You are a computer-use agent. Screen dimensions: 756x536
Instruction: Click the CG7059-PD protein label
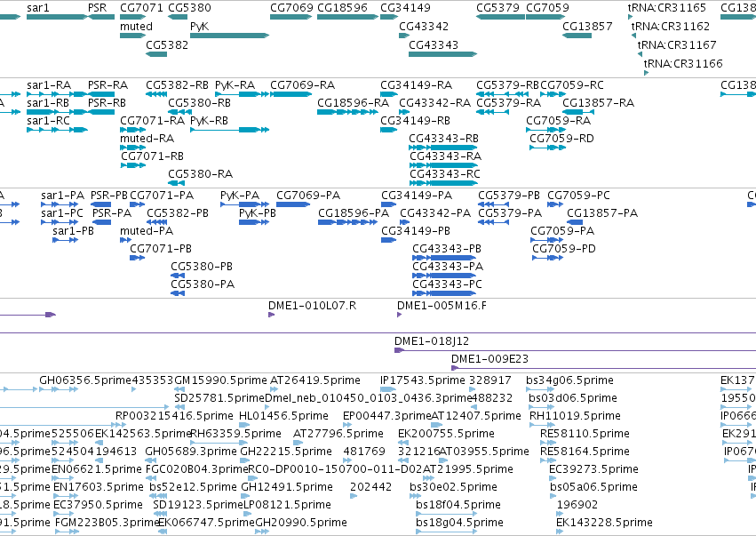coord(563,249)
